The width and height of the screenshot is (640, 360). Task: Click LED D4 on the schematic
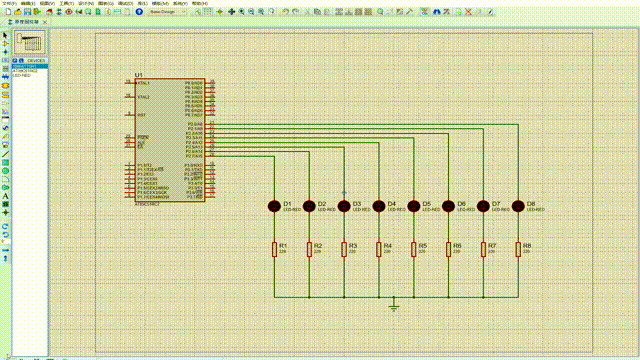(379, 206)
